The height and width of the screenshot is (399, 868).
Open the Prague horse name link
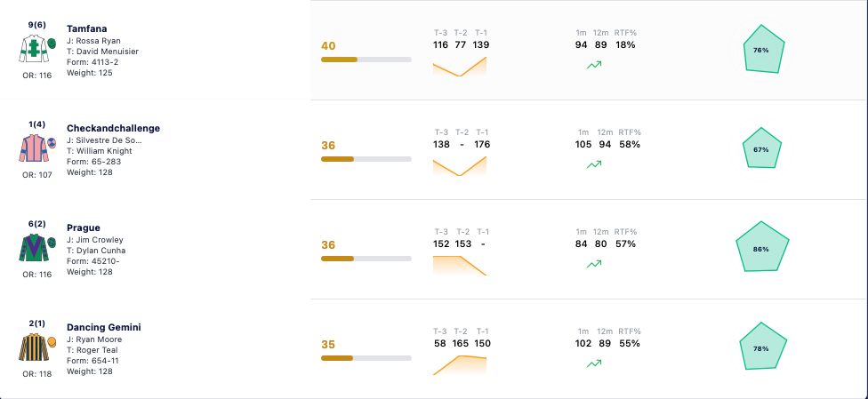(x=84, y=227)
